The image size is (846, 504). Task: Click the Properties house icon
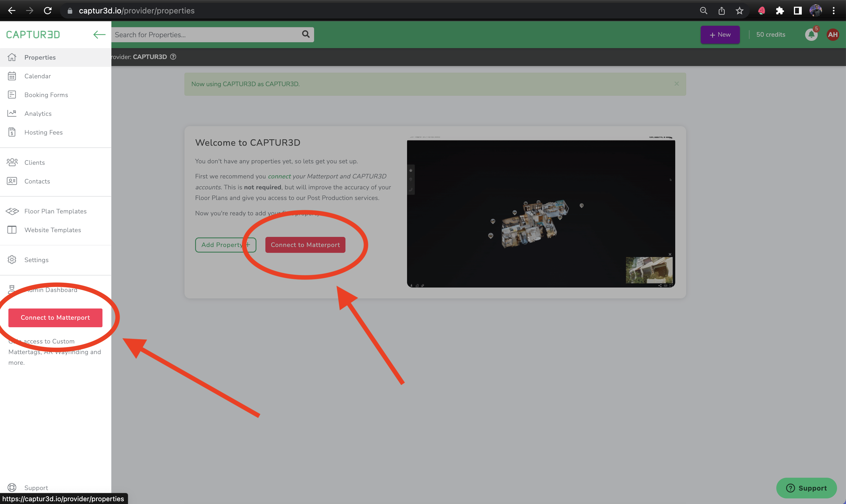[12, 57]
